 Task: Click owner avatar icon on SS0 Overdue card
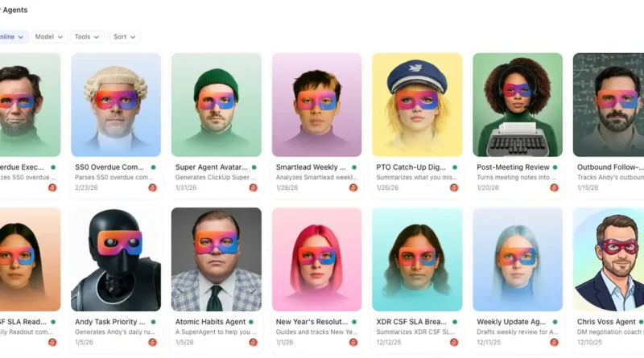click(x=153, y=187)
